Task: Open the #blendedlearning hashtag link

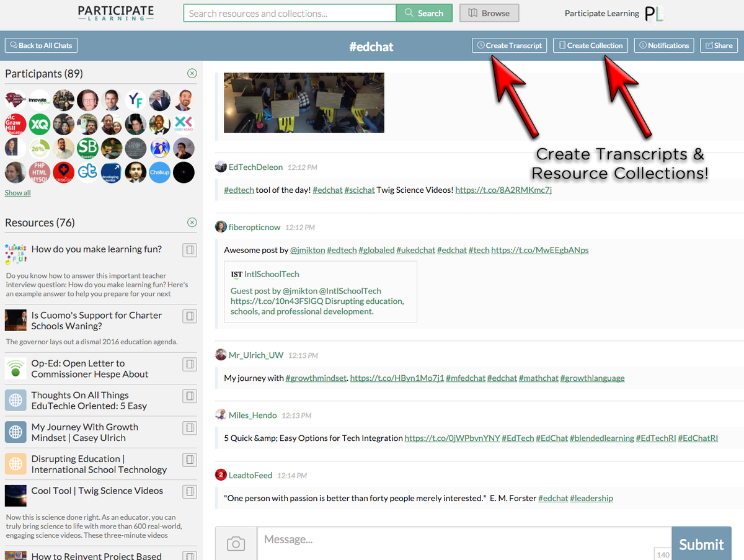Action: (601, 438)
